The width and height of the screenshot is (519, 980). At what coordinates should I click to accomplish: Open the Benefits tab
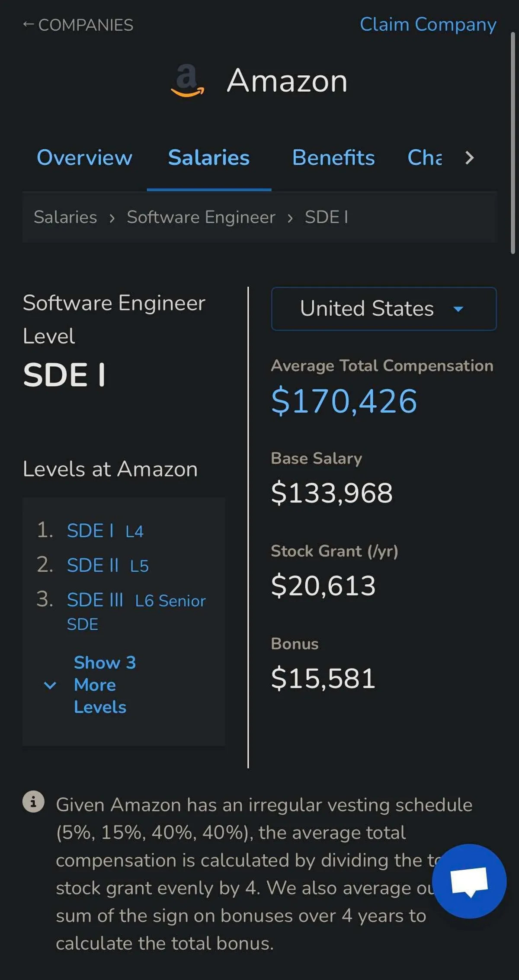click(333, 157)
